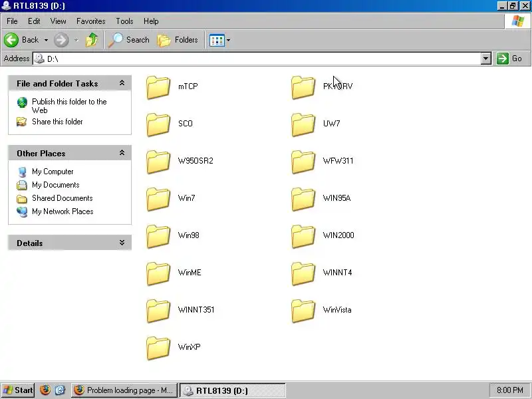The width and height of the screenshot is (532, 399).
Task: Select the WFW311 folder icon
Action: 303,162
